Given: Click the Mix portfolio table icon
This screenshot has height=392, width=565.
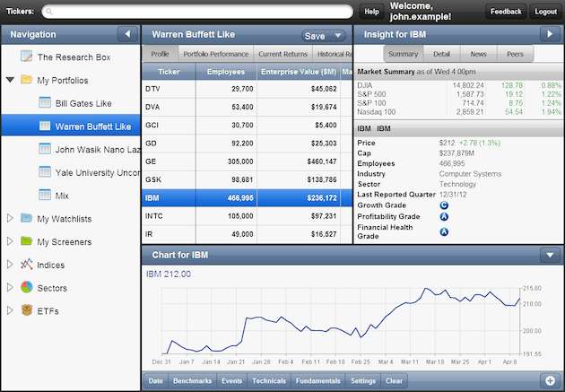Looking at the screenshot, I should pos(45,195).
